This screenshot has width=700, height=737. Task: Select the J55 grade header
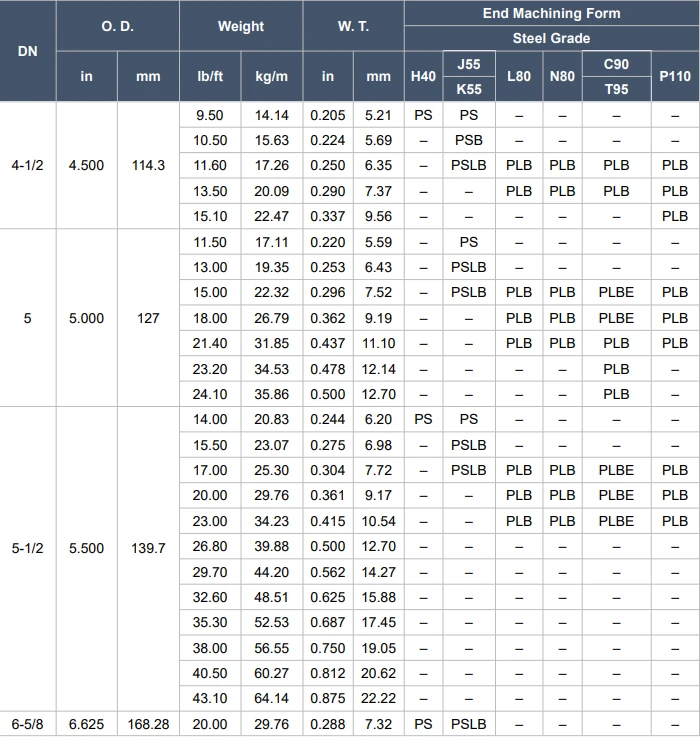[469, 63]
